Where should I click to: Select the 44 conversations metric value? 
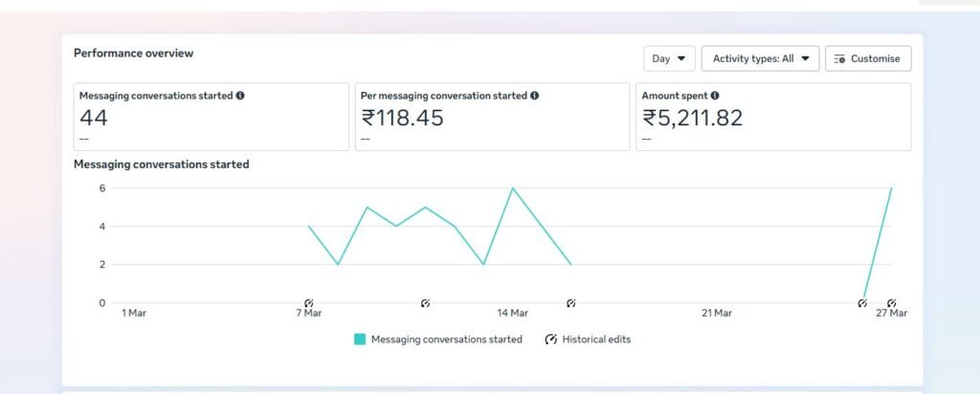[94, 119]
